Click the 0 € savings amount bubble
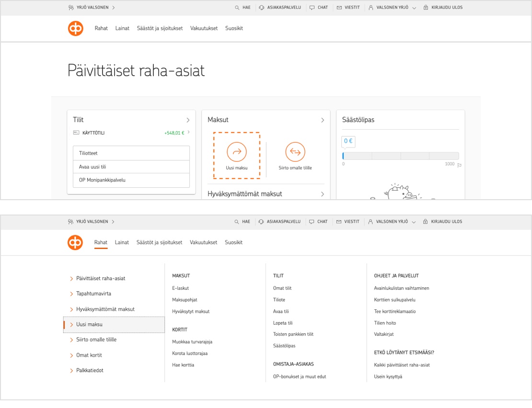532x408 pixels. (348, 141)
